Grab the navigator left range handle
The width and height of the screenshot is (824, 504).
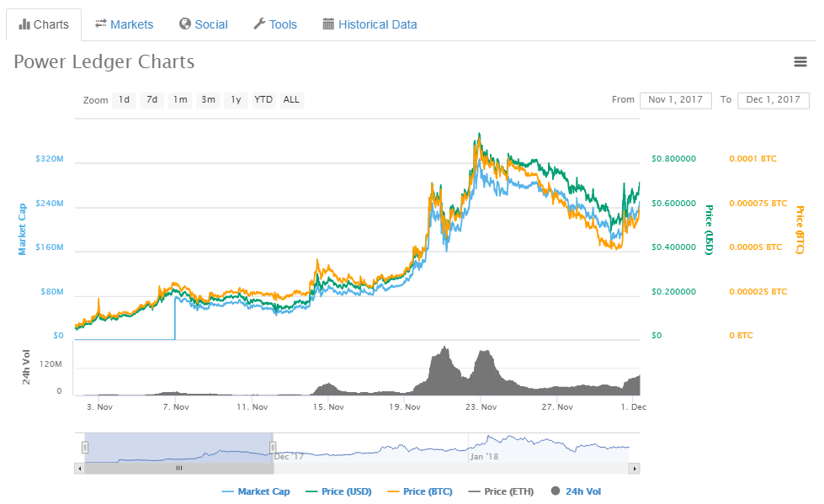click(85, 448)
